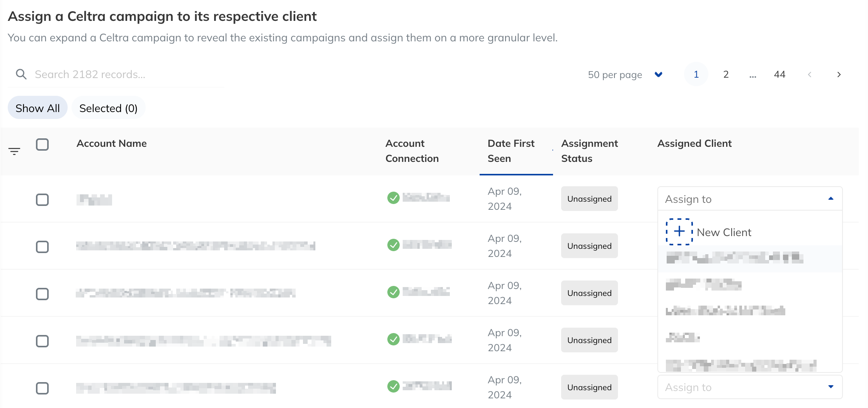Sort by Account Name column

(112, 143)
